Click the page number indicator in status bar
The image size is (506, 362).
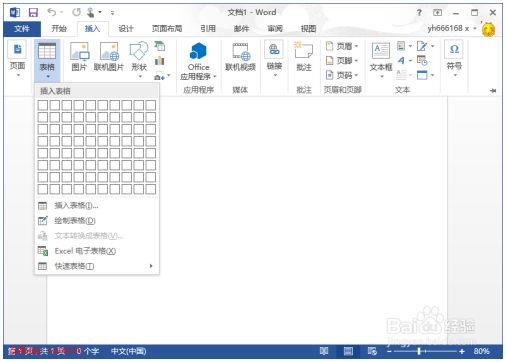click(x=36, y=351)
